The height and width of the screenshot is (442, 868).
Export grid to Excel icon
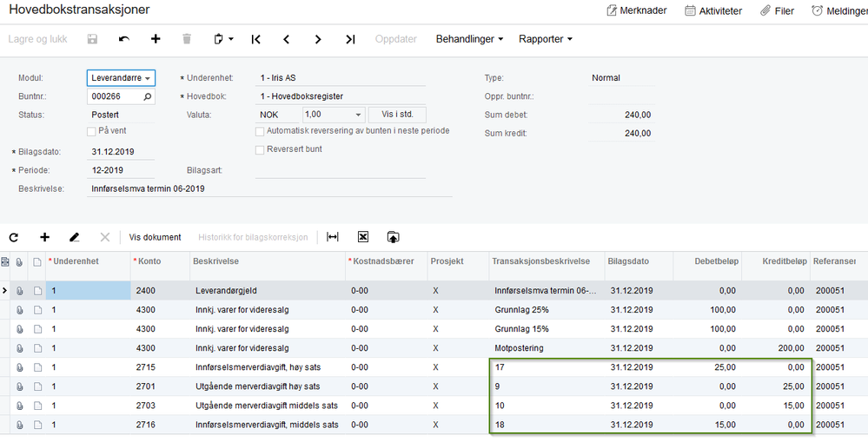[x=362, y=237]
